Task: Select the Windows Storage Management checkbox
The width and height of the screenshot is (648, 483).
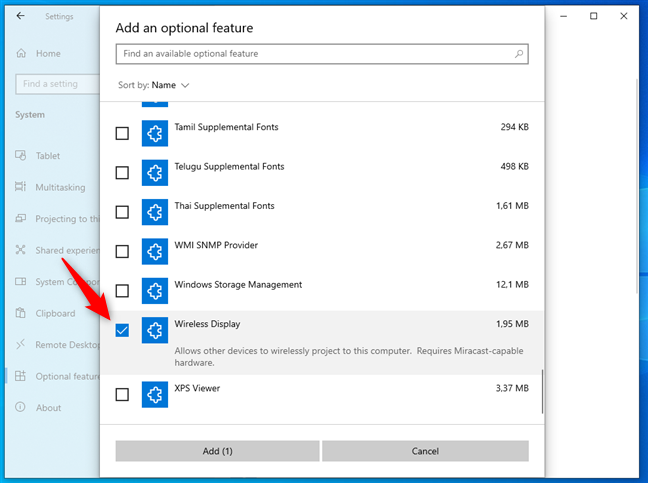Action: point(122,291)
